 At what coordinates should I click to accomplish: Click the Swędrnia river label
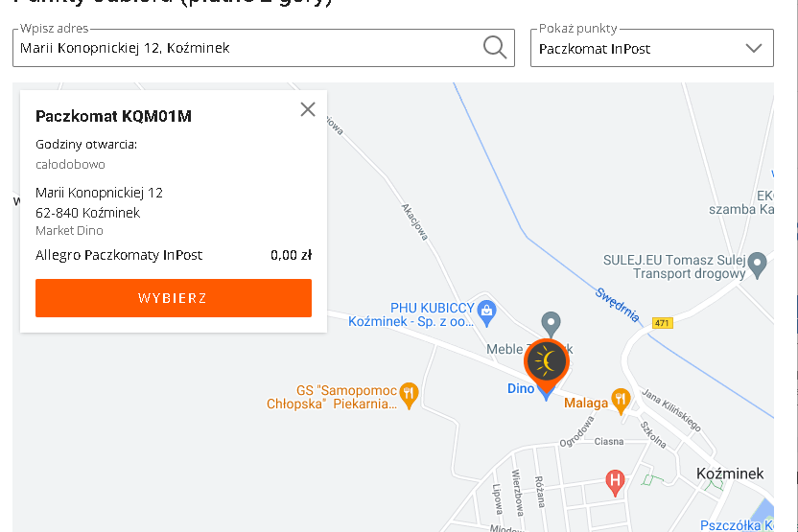point(618,305)
